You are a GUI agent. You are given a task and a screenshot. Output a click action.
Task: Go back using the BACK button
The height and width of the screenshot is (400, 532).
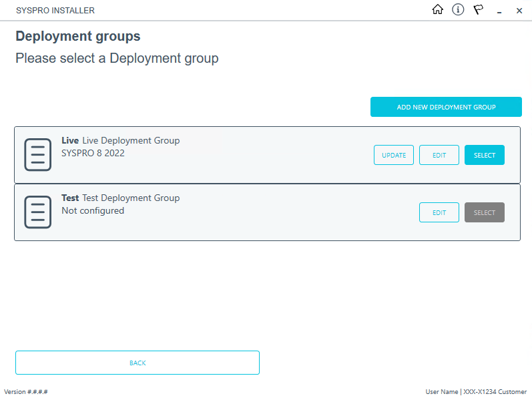138,363
